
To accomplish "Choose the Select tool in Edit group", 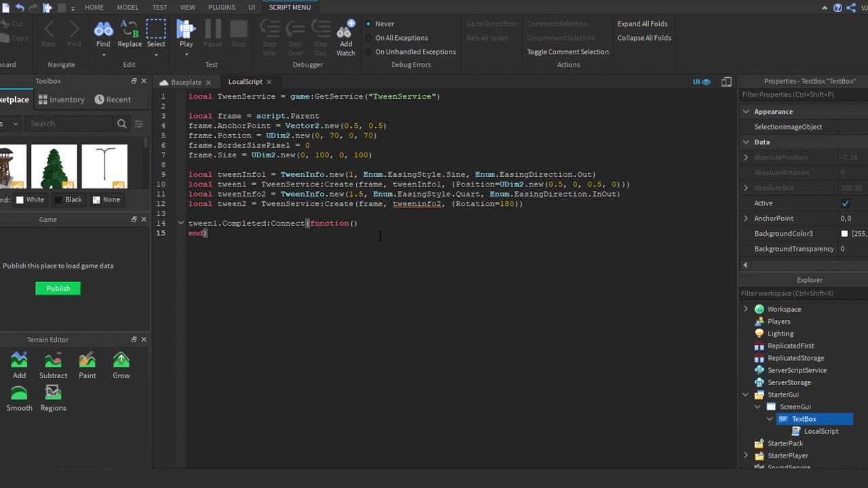I will click(x=156, y=35).
